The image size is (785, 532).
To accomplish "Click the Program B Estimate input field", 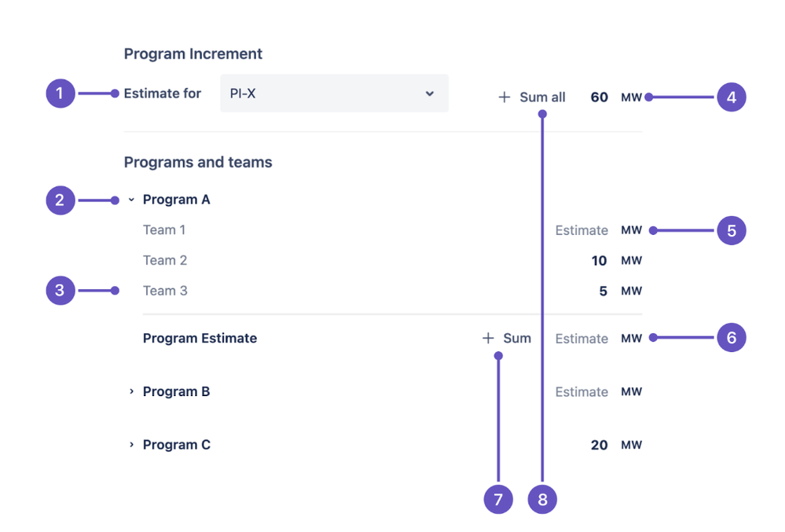I will point(581,392).
